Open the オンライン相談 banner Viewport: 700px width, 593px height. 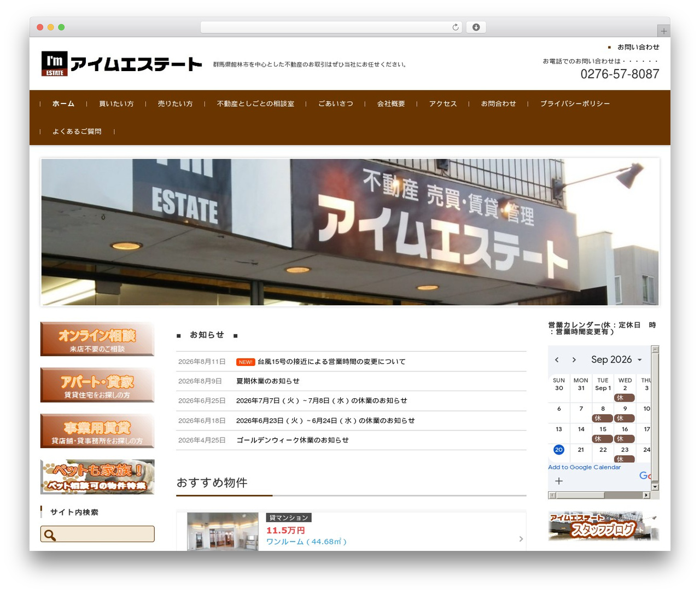click(x=97, y=339)
